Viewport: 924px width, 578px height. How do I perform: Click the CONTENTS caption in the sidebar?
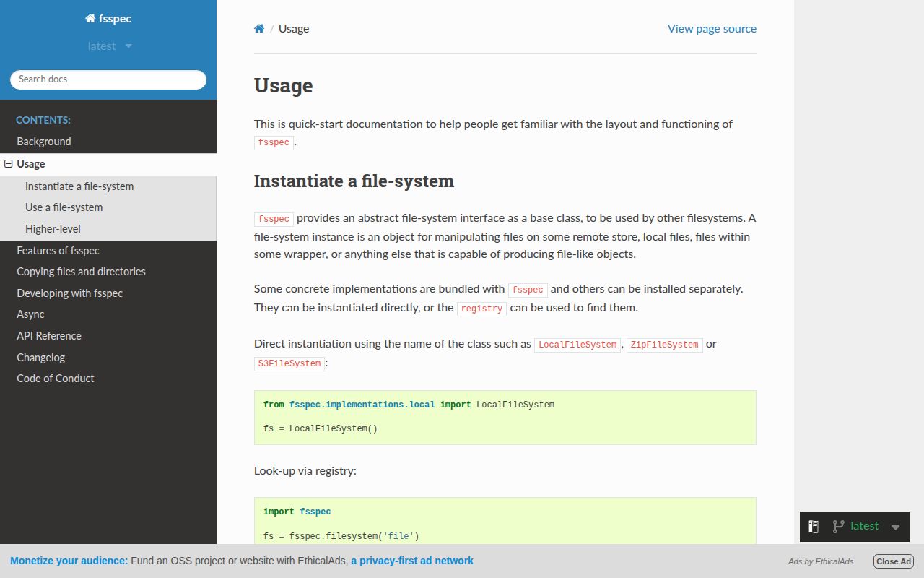point(43,120)
